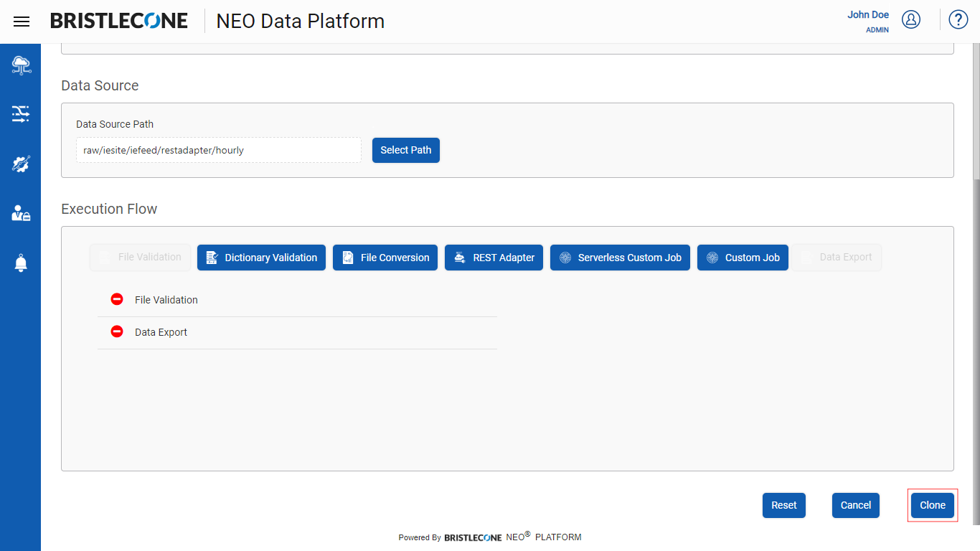Image resolution: width=980 pixels, height=551 pixels.
Task: Open the hamburger navigation menu
Action: [x=22, y=22]
